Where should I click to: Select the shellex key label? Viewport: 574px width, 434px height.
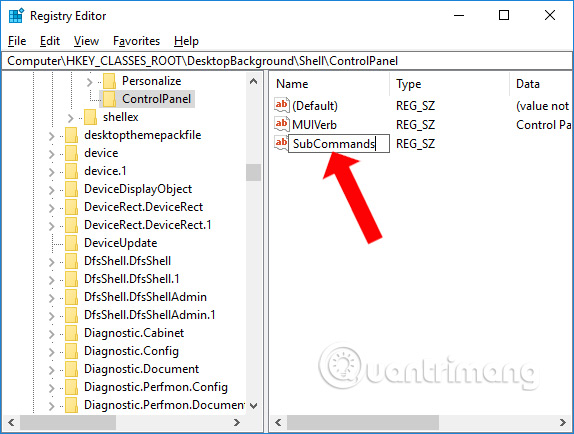[120, 117]
